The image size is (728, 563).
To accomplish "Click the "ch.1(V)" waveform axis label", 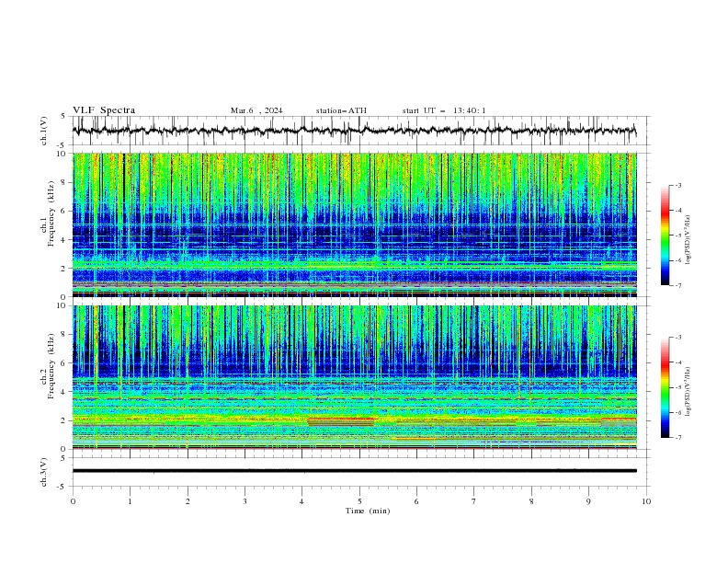I will pyautogui.click(x=44, y=131).
